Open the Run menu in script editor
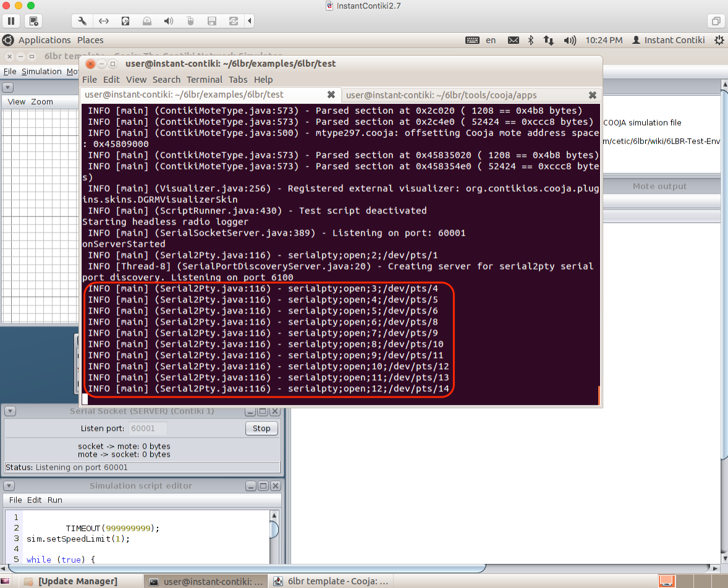Viewport: 728px width, 588px height. pyautogui.click(x=54, y=500)
